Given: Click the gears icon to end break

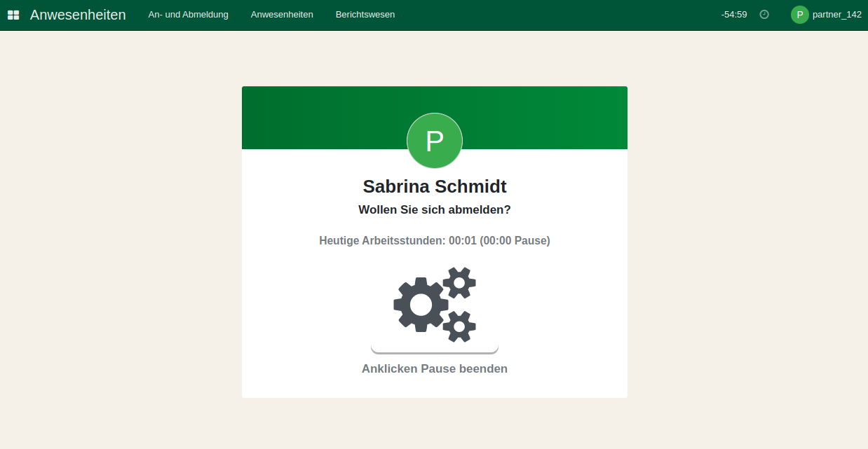Looking at the screenshot, I should click(x=435, y=305).
